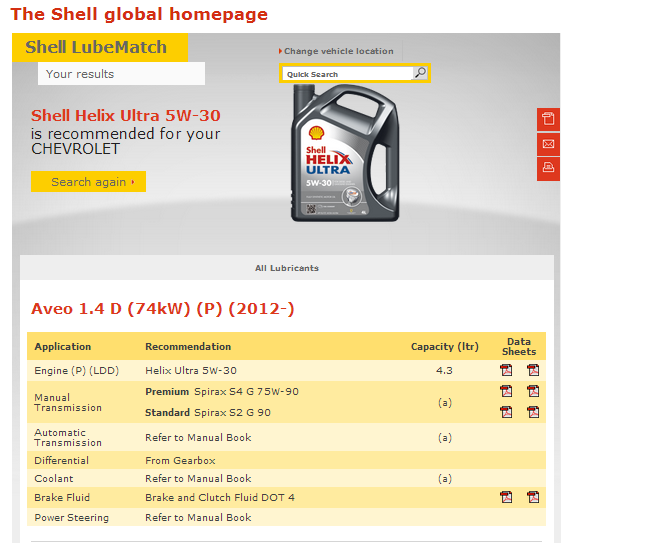Viewport: 662px width, 543px height.
Task: Click Refer to Manual Book for Power Steering
Action: coord(198,517)
